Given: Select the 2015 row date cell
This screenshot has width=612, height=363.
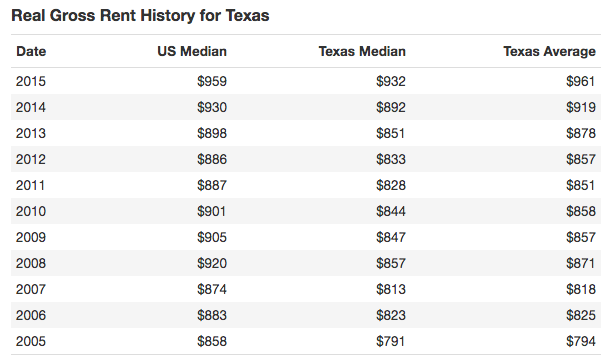Looking at the screenshot, I should [x=31, y=81].
